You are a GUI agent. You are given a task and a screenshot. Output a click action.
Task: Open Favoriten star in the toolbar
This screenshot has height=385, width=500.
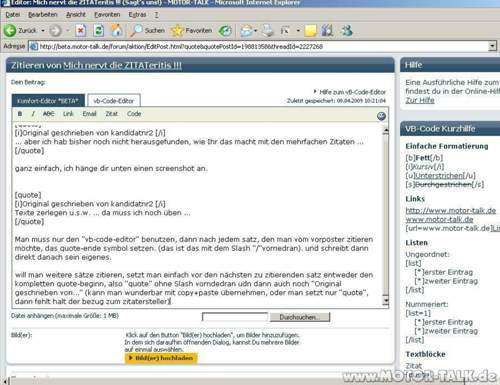pos(191,31)
